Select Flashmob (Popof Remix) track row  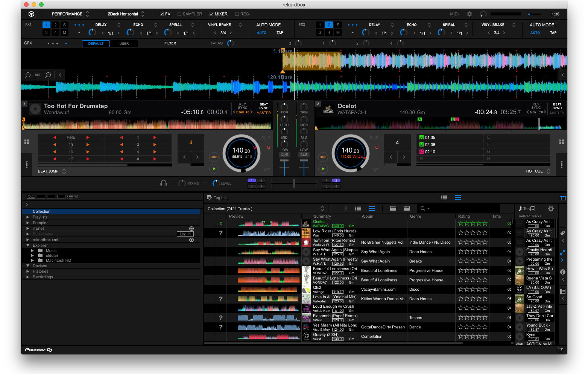click(357, 318)
